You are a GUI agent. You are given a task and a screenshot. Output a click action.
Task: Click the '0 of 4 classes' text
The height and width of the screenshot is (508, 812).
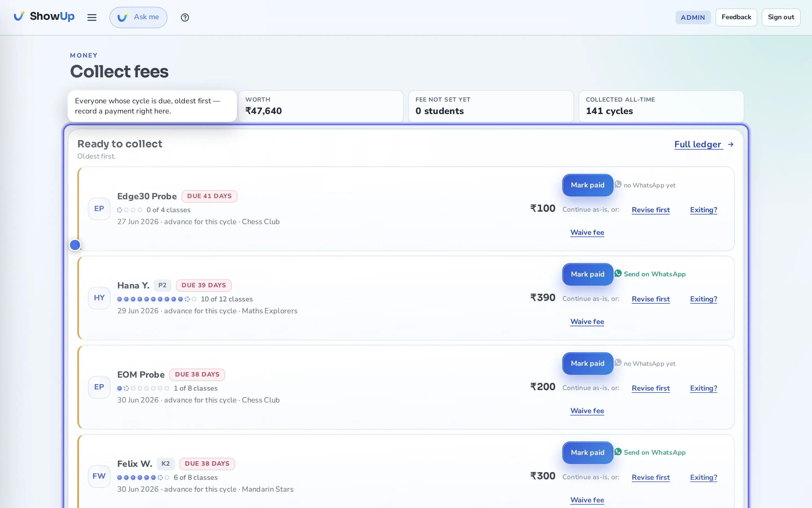[168, 210]
